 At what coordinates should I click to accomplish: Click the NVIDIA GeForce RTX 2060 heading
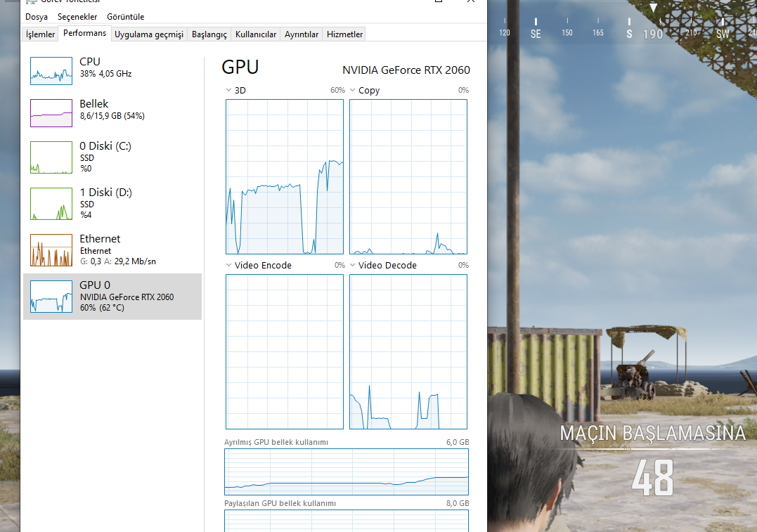(x=406, y=70)
